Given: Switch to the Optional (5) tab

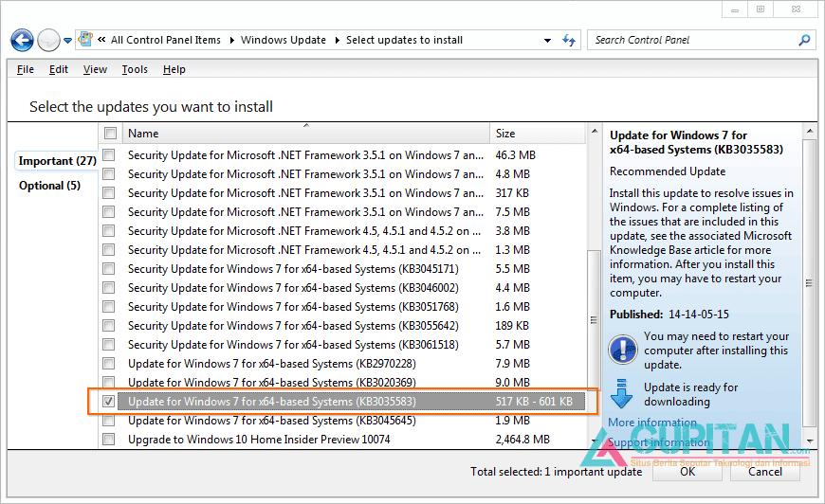Looking at the screenshot, I should pos(49,186).
